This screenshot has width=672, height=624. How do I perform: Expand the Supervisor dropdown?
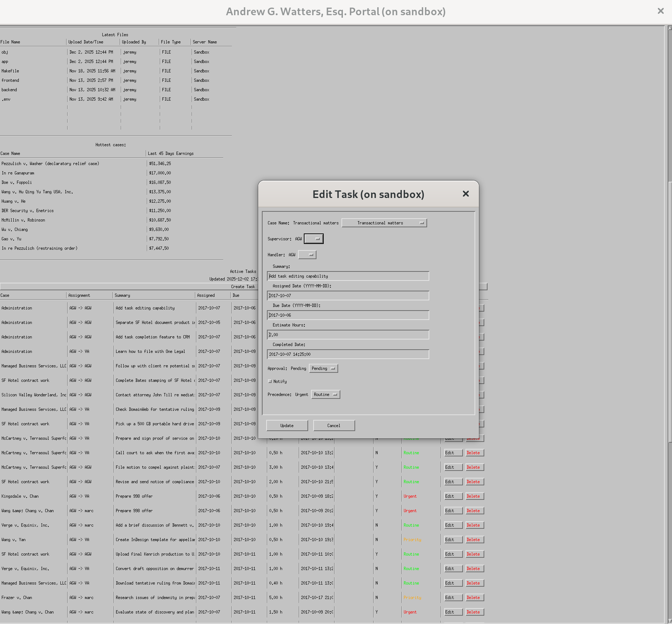click(x=314, y=239)
